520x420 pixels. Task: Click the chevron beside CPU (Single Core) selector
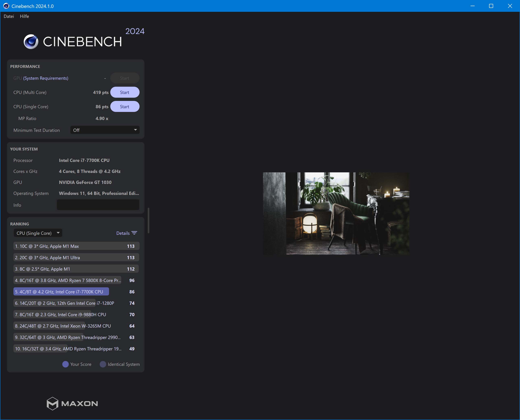click(58, 233)
